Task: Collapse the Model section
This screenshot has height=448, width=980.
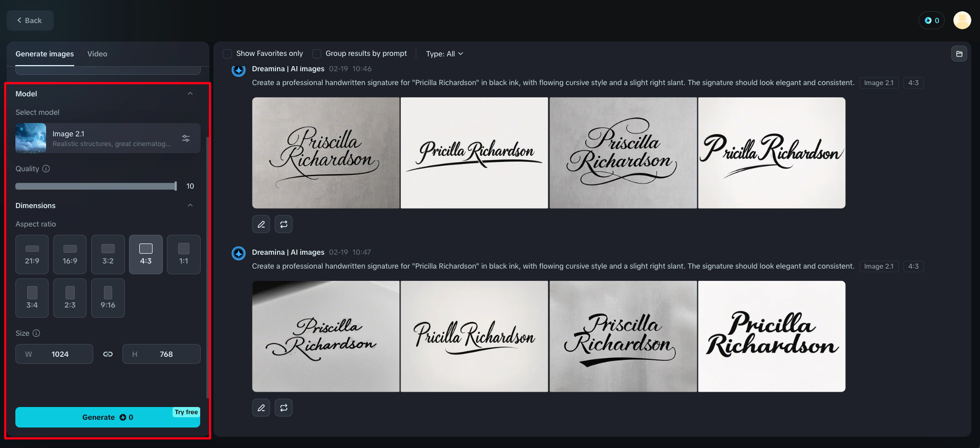Action: 190,94
